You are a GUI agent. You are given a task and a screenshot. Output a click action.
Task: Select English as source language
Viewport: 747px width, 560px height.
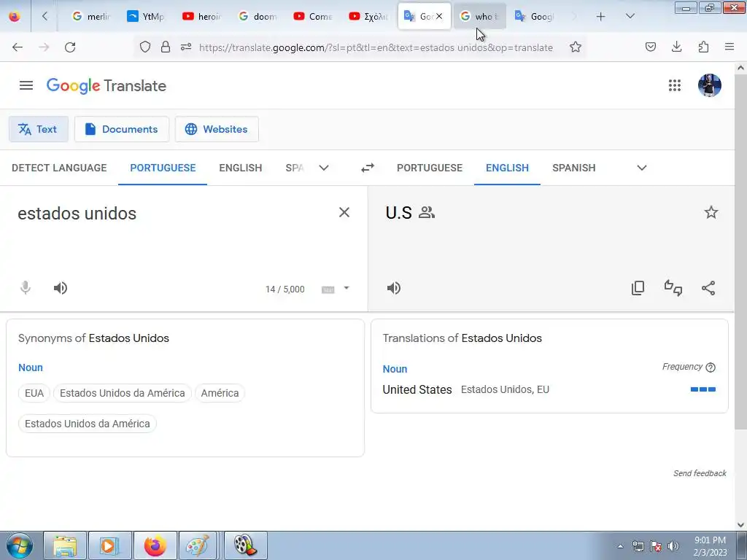click(x=241, y=168)
